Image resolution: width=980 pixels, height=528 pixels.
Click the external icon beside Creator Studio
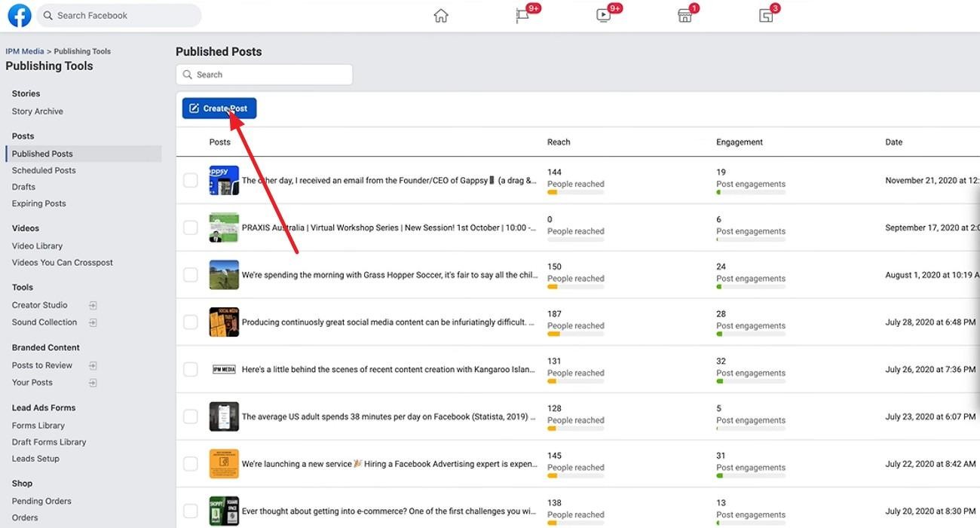click(93, 306)
